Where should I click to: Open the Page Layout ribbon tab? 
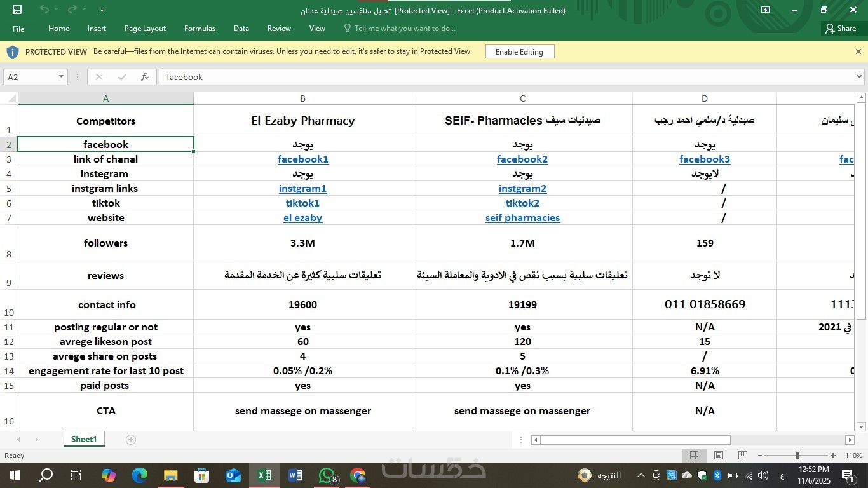[145, 29]
